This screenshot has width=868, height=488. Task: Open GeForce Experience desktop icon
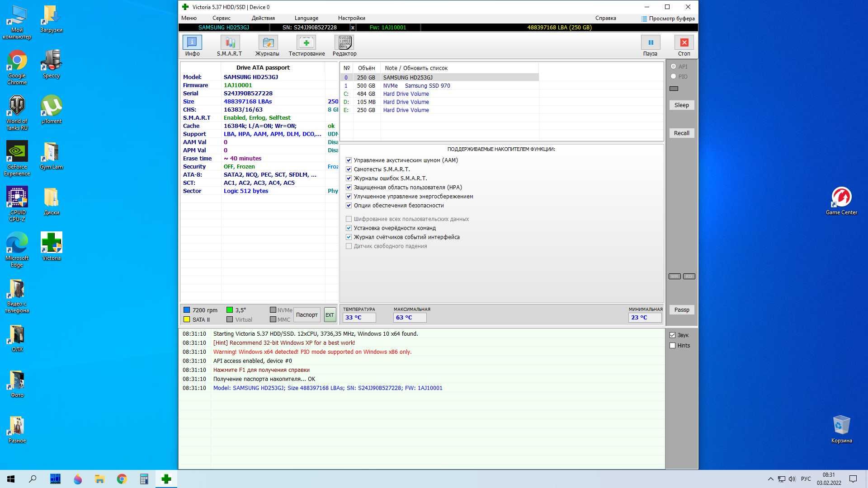(x=17, y=158)
